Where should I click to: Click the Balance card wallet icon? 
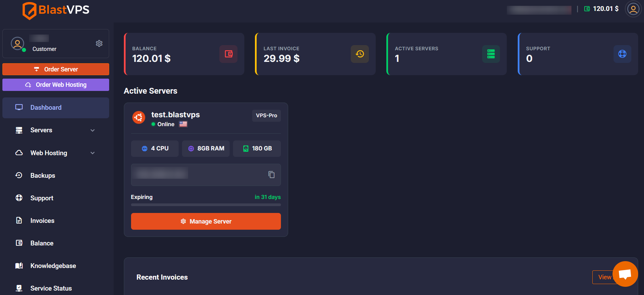(229, 54)
